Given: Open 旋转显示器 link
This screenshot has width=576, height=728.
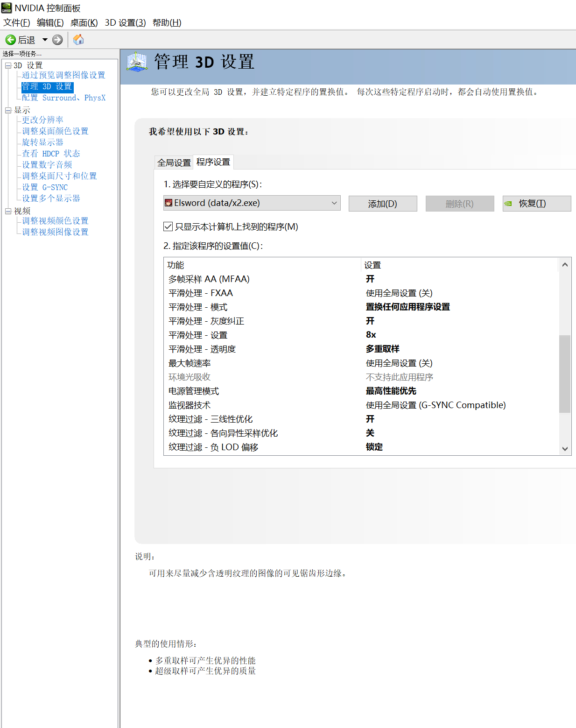Looking at the screenshot, I should (x=42, y=142).
